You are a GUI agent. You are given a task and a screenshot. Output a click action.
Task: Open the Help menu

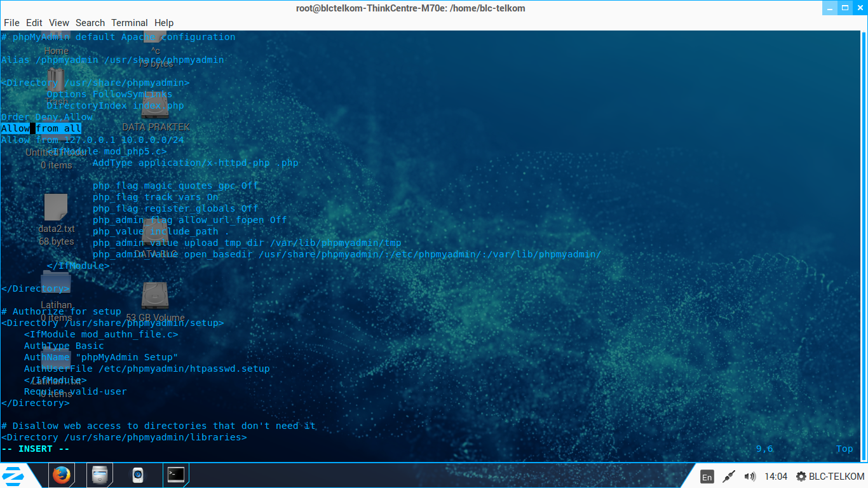(164, 23)
